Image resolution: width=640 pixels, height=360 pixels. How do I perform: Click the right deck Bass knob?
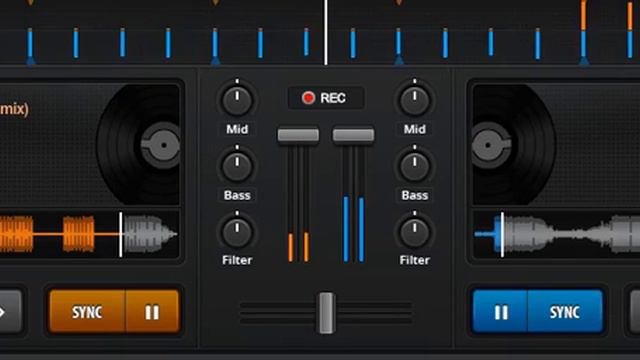coord(414,166)
